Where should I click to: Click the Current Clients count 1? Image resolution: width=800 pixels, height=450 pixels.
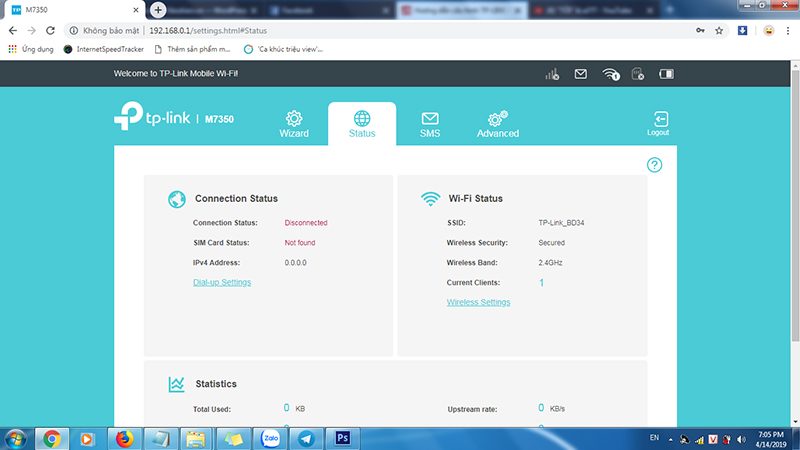tap(541, 282)
